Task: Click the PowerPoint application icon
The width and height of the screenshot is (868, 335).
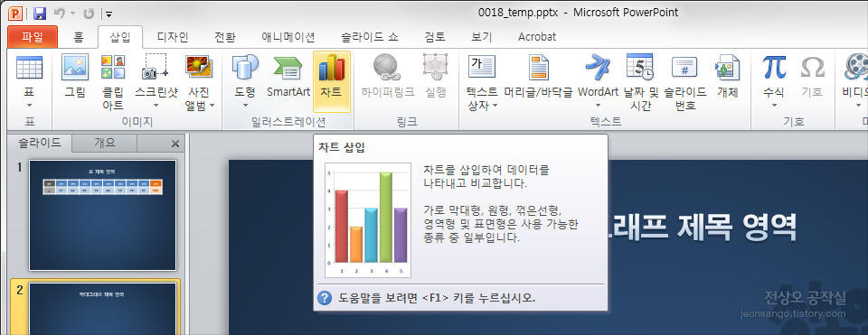Action: (15, 13)
